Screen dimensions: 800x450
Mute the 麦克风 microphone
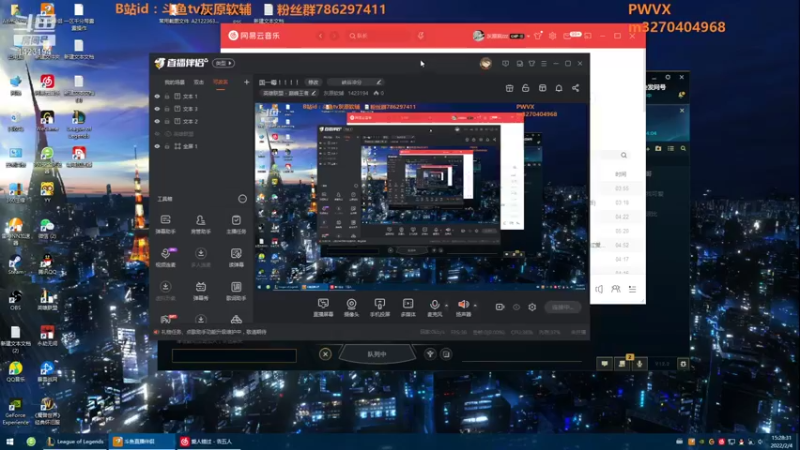(435, 308)
